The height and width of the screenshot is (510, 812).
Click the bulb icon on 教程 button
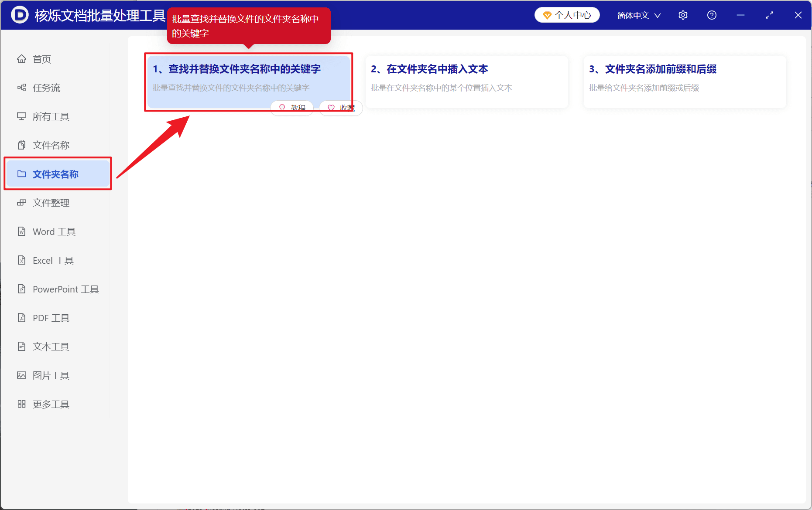pyautogui.click(x=282, y=108)
